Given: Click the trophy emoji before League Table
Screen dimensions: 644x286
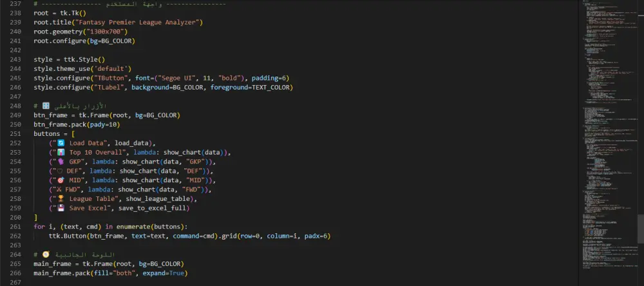Looking at the screenshot, I should pyautogui.click(x=61, y=199).
